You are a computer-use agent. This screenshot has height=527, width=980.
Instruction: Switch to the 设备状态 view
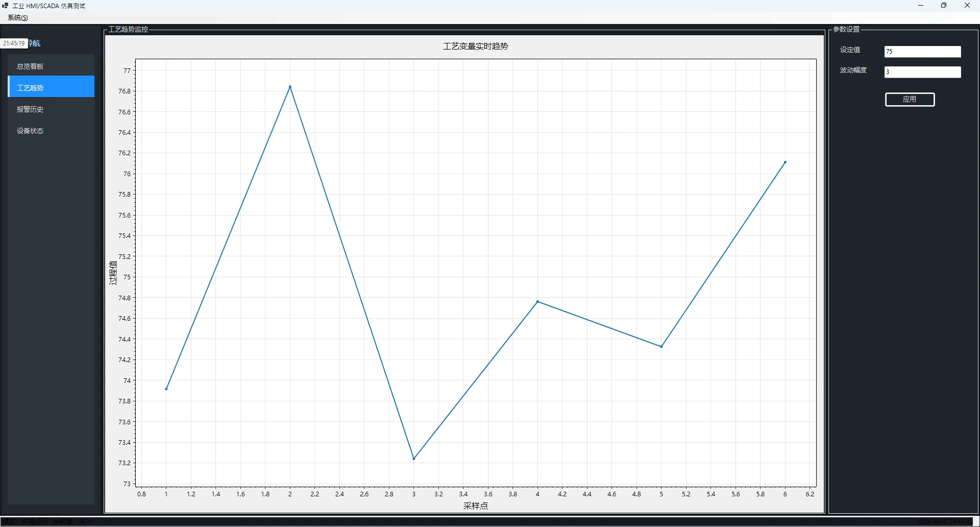tap(30, 131)
